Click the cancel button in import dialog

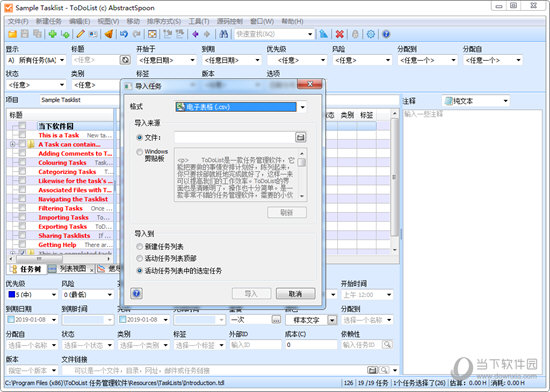pos(295,293)
